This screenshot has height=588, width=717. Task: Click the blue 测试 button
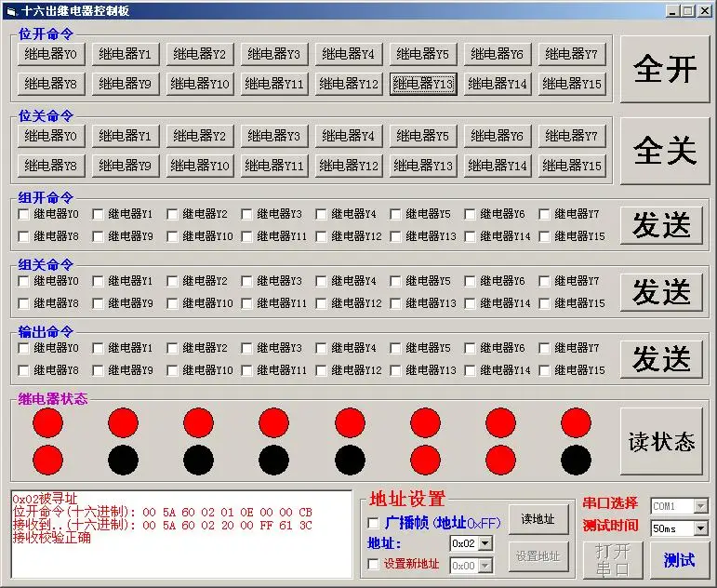tap(680, 560)
